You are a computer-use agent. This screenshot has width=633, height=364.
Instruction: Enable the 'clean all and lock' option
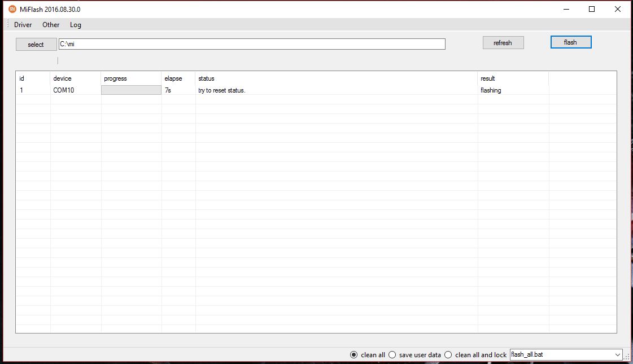pyautogui.click(x=448, y=355)
